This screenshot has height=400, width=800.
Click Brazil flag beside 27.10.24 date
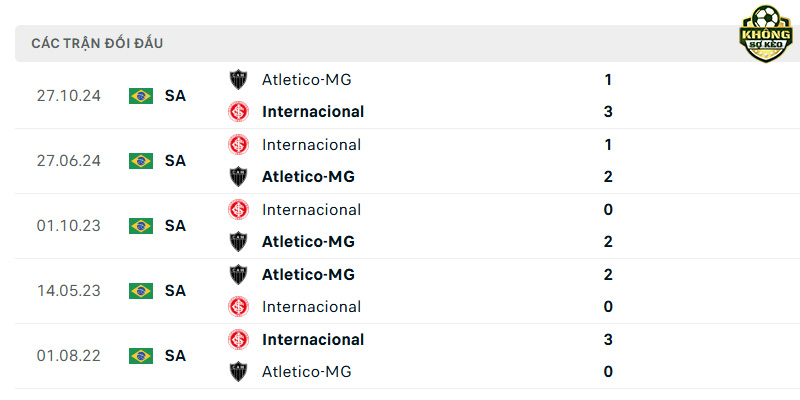[x=141, y=96]
